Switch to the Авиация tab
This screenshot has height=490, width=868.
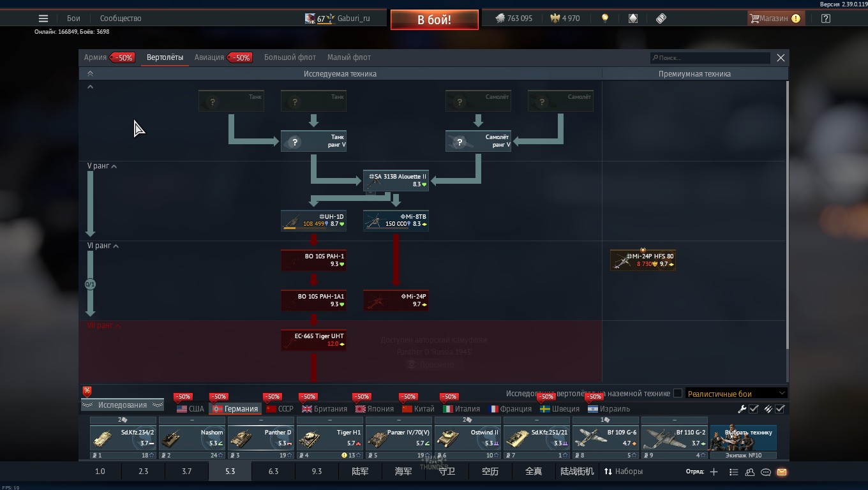coord(209,57)
